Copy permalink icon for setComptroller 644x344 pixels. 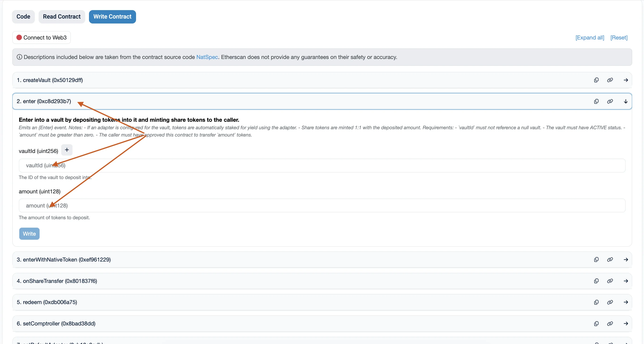(x=610, y=324)
